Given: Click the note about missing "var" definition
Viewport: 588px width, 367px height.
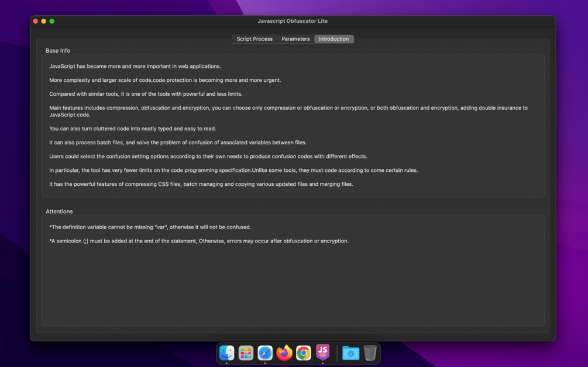Looking at the screenshot, I should [x=150, y=227].
